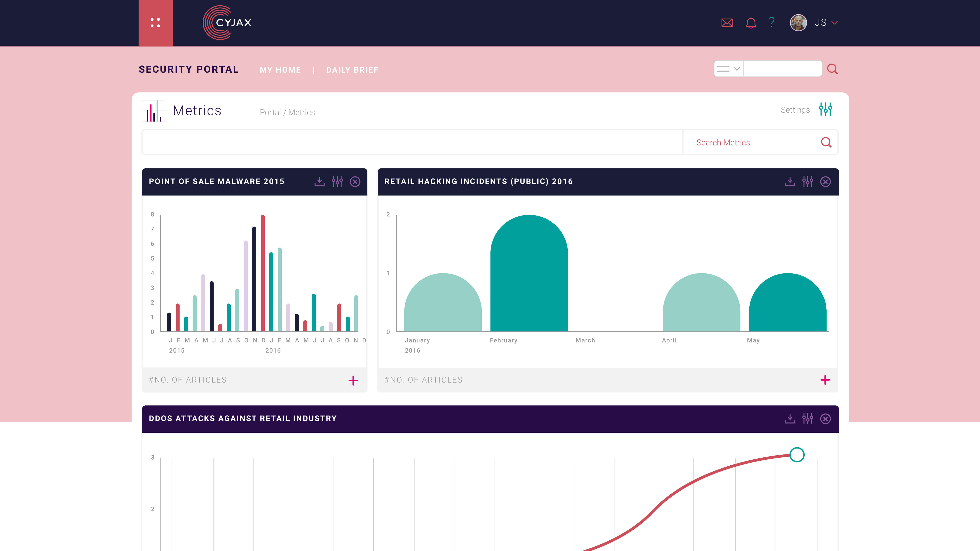Click the CYJAX logo

point(227,23)
